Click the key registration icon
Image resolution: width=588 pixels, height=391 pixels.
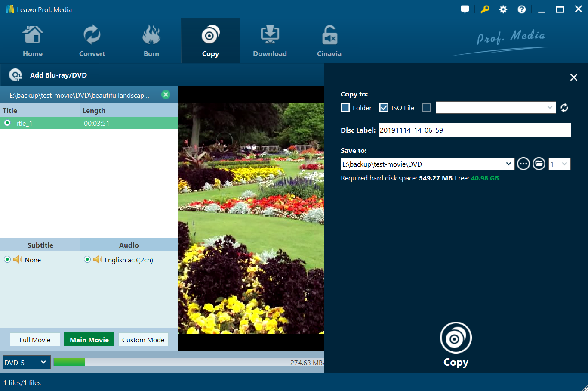(x=485, y=9)
